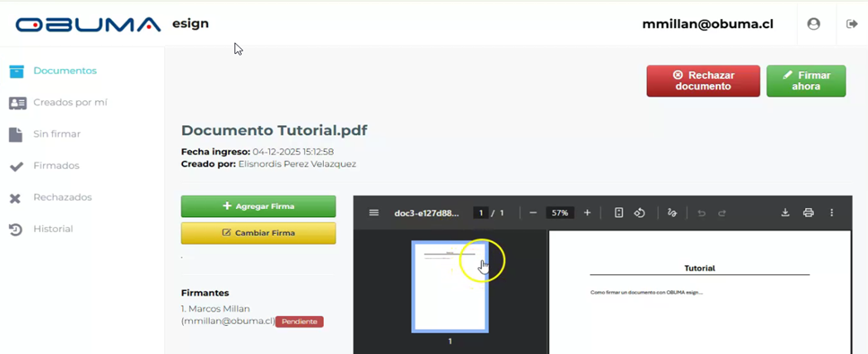Click the fit to page icon
The height and width of the screenshot is (354, 868).
(x=619, y=213)
